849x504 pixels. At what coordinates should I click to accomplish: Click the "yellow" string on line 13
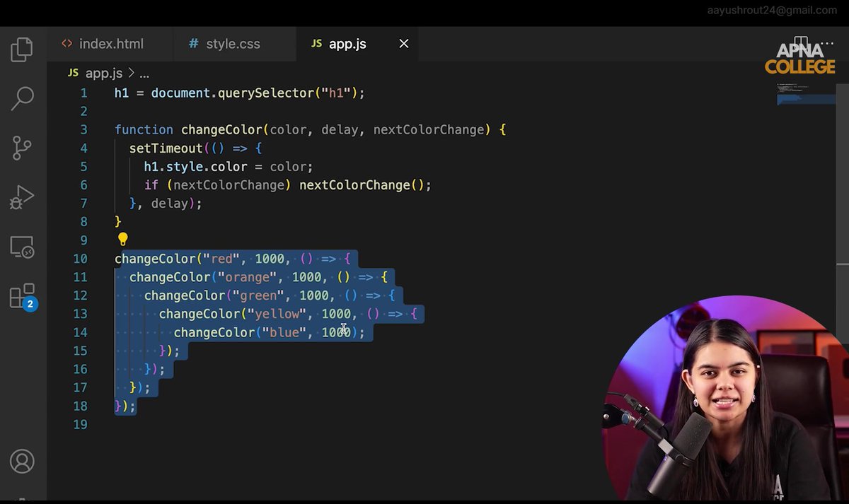277,314
